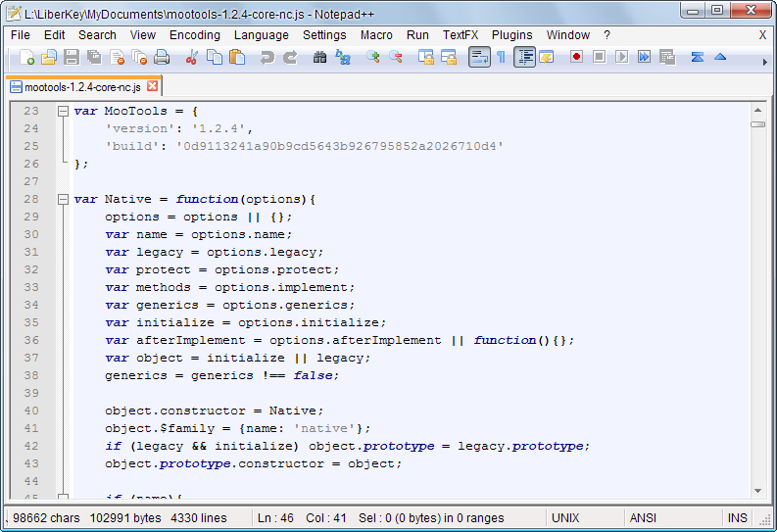Zoom in with the magnifier plus icon
The height and width of the screenshot is (532, 777).
coord(372,58)
